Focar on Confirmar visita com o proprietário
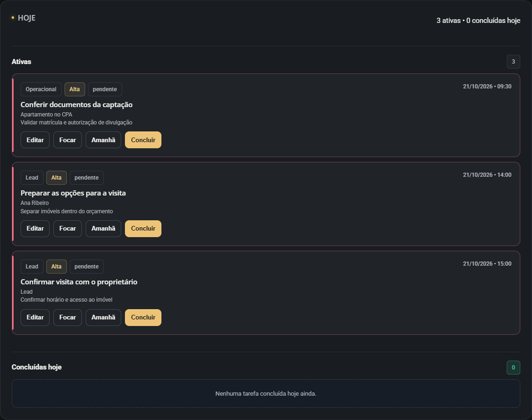 (67, 317)
